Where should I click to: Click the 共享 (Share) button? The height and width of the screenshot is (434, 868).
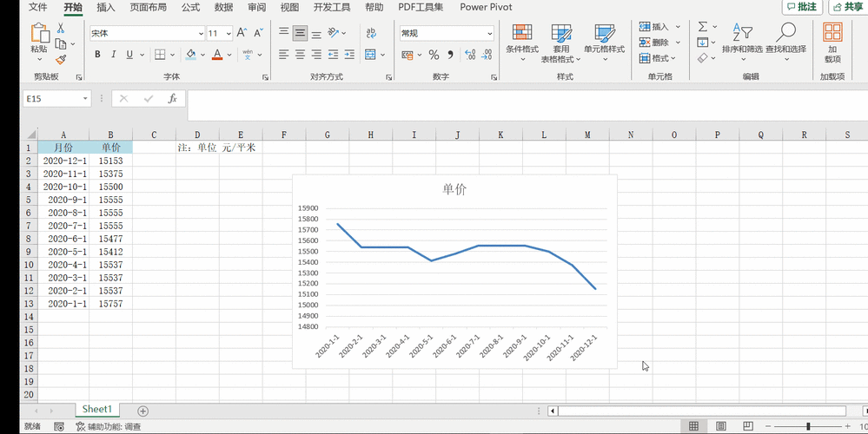[847, 7]
